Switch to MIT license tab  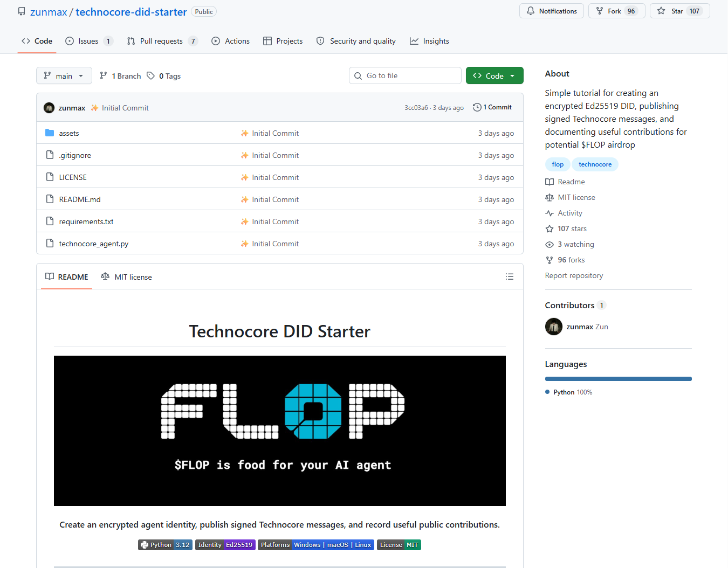(x=126, y=277)
